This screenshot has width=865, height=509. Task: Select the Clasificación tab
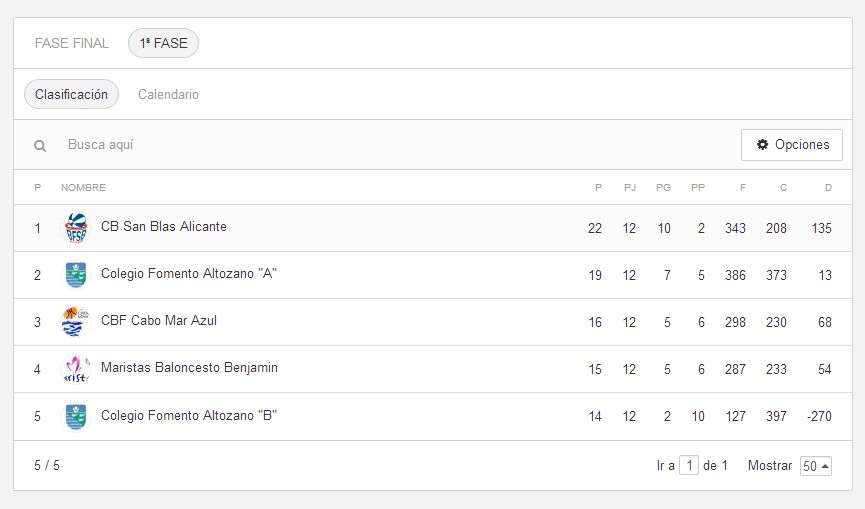(71, 94)
